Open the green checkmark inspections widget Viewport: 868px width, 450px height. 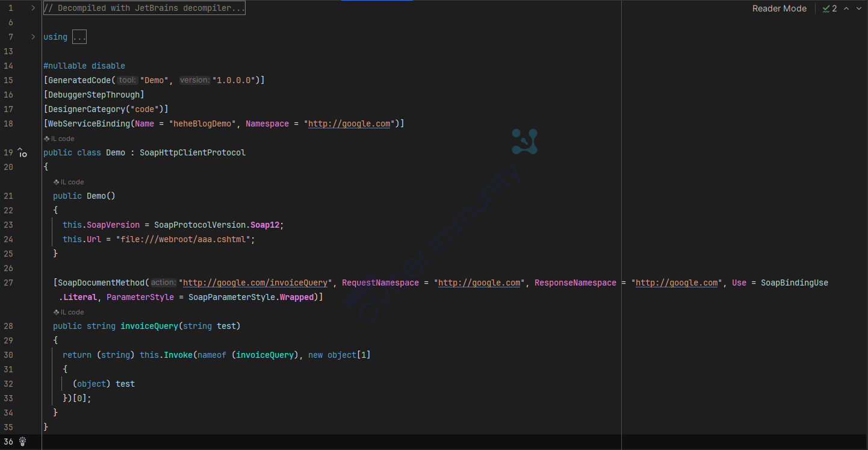point(830,8)
